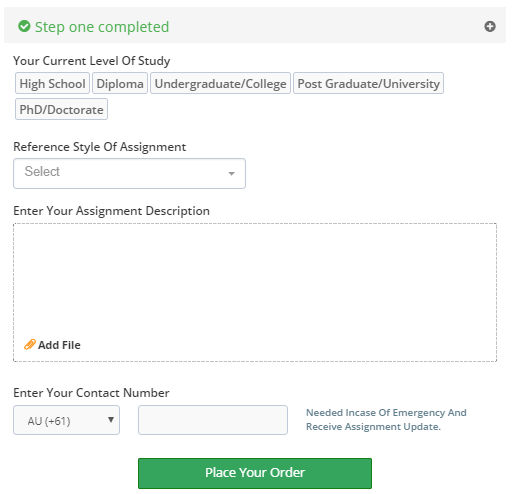Screen dimensions: 512x494
Task: Select High School study level
Action: click(x=52, y=83)
